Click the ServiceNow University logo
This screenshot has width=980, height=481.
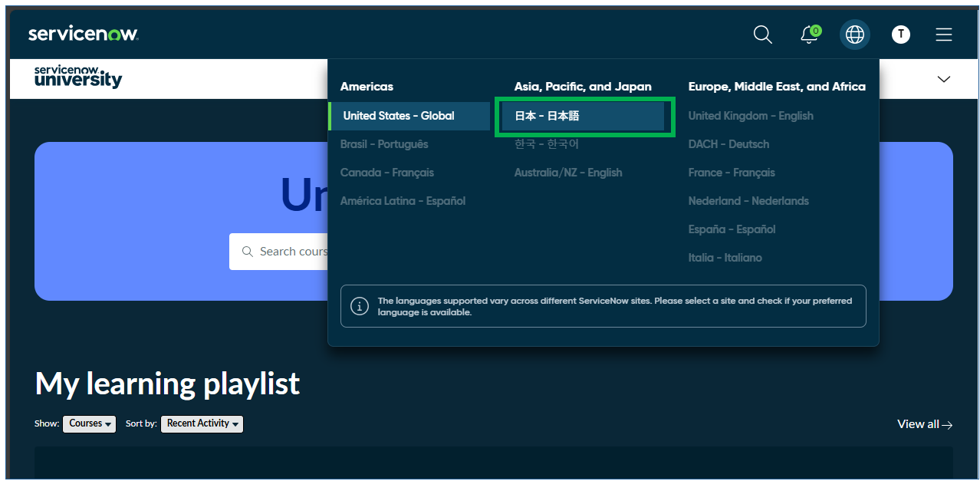(x=78, y=77)
